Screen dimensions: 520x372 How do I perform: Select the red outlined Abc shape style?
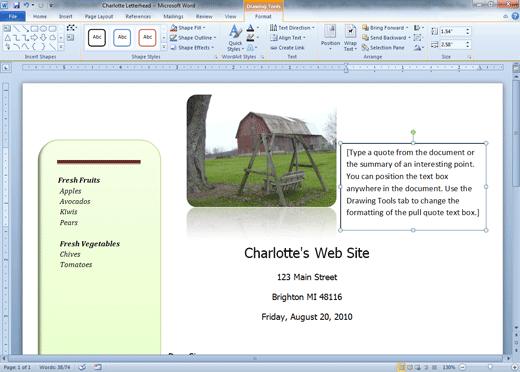pos(147,37)
